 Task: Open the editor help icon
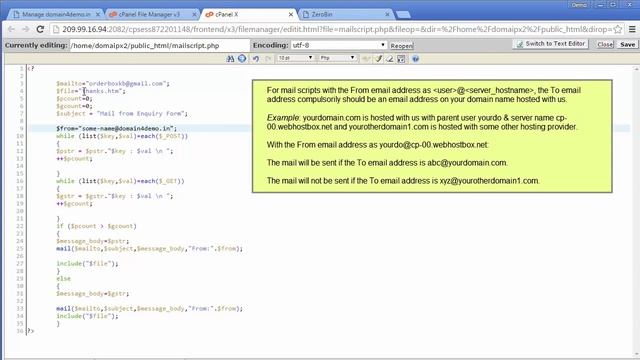[416, 58]
